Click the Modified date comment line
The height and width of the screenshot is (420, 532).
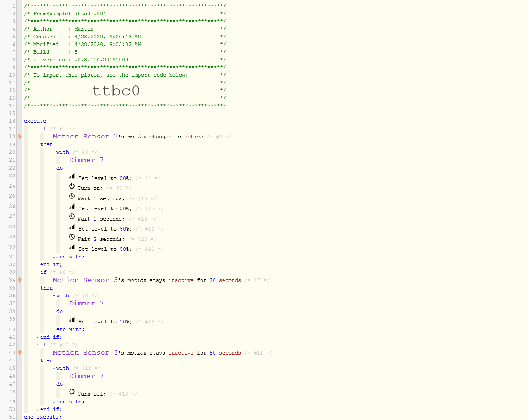pyautogui.click(x=125, y=44)
